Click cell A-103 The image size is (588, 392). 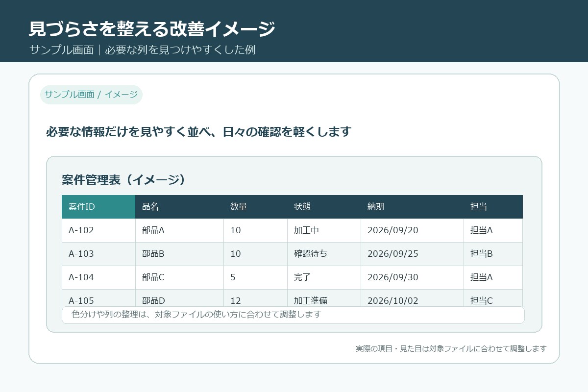coord(98,254)
